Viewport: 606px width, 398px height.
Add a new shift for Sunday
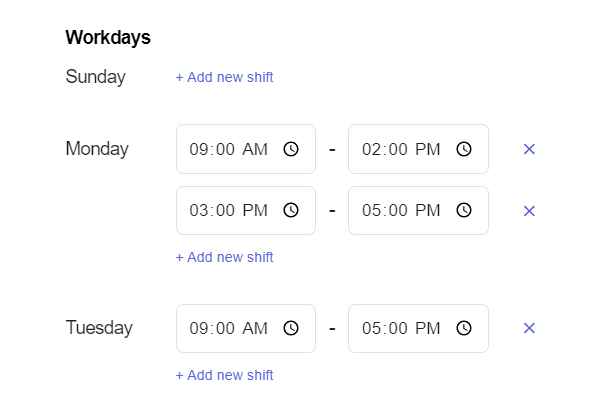pyautogui.click(x=225, y=77)
